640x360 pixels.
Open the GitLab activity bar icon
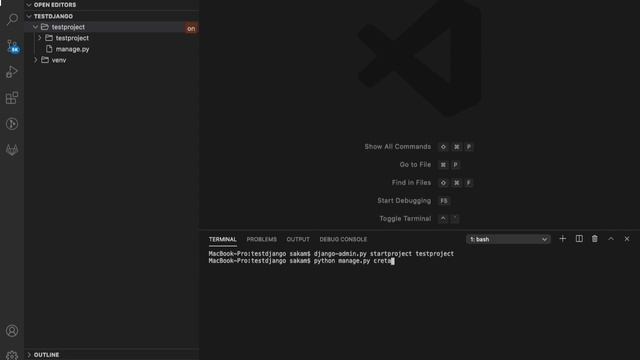pos(12,150)
